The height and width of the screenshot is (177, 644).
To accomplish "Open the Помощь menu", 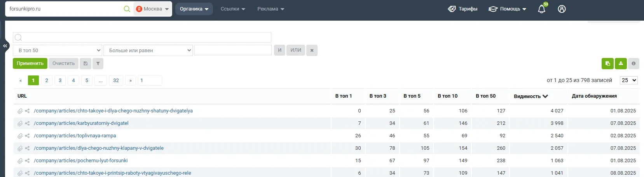I will tap(508, 9).
